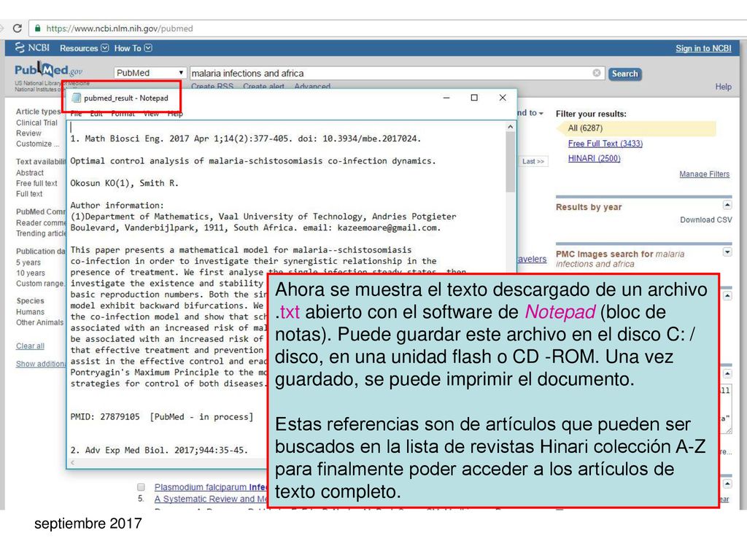Clear the search query with the X icon

(x=597, y=73)
